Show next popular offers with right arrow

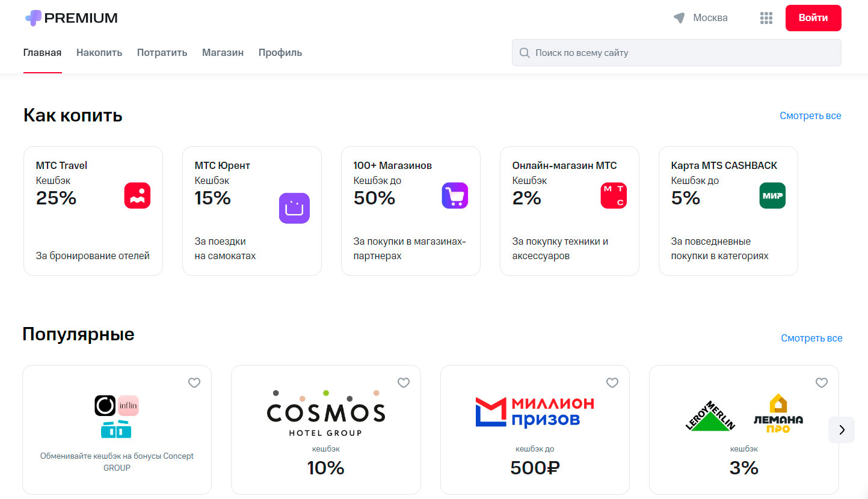coord(842,430)
